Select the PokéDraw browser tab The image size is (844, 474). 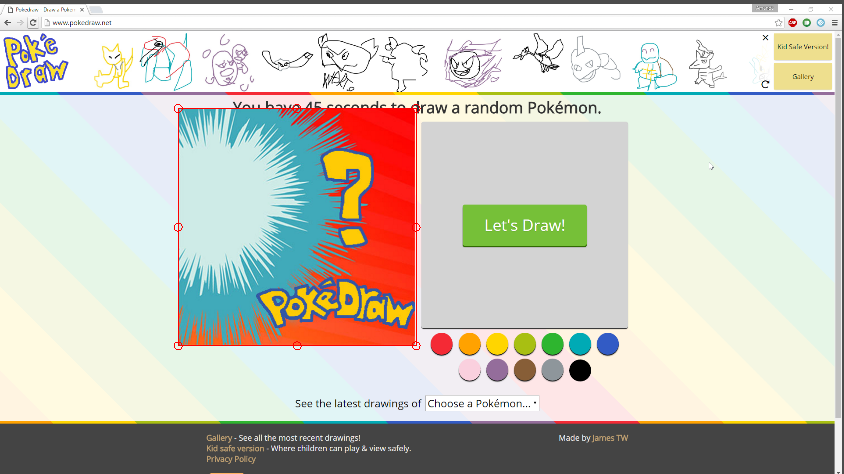coord(45,10)
